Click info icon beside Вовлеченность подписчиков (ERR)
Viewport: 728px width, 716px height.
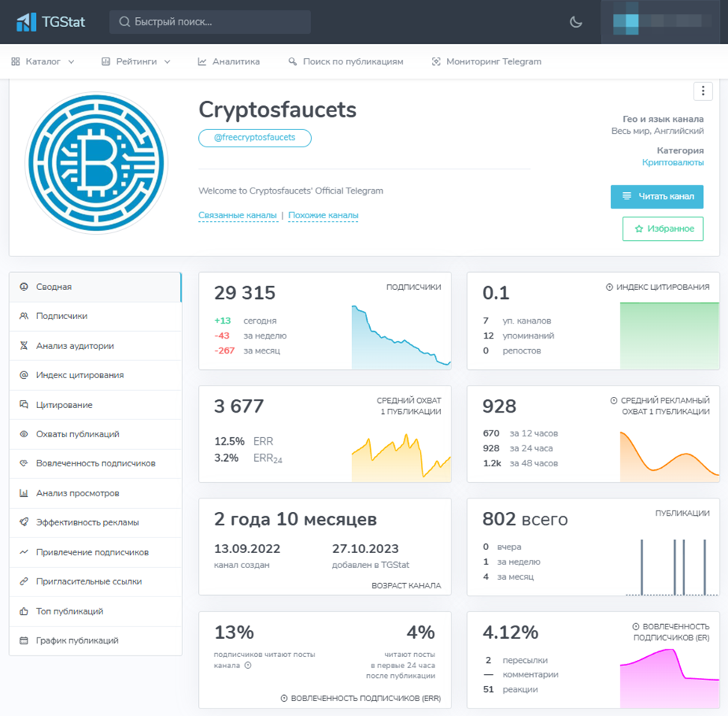tap(284, 698)
